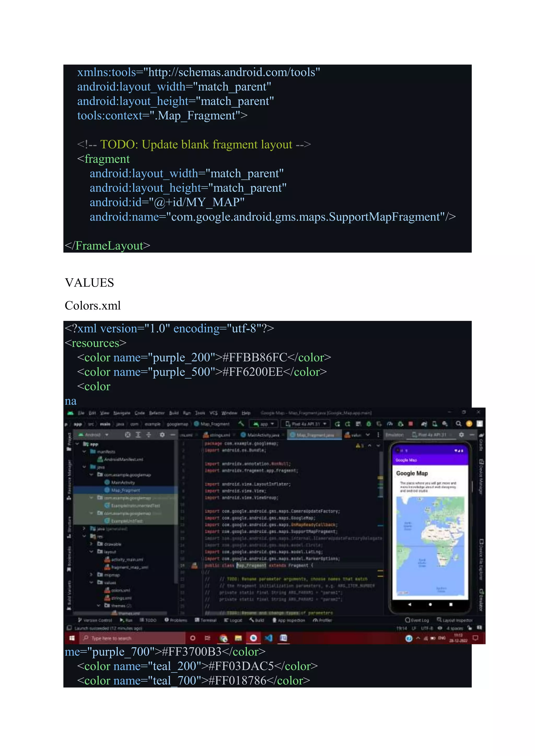Show hidden editor tabs chevron
Viewport: 535px width, 756px height.
coord(368,435)
